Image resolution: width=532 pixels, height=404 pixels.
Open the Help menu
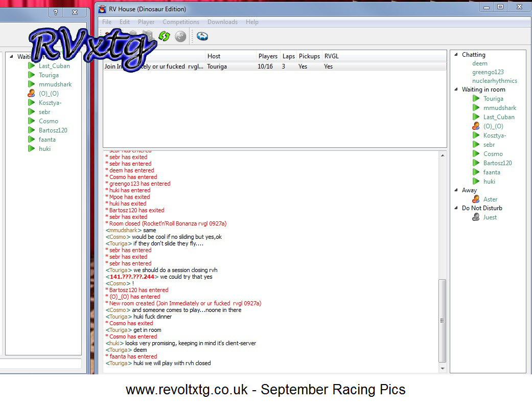pyautogui.click(x=252, y=21)
